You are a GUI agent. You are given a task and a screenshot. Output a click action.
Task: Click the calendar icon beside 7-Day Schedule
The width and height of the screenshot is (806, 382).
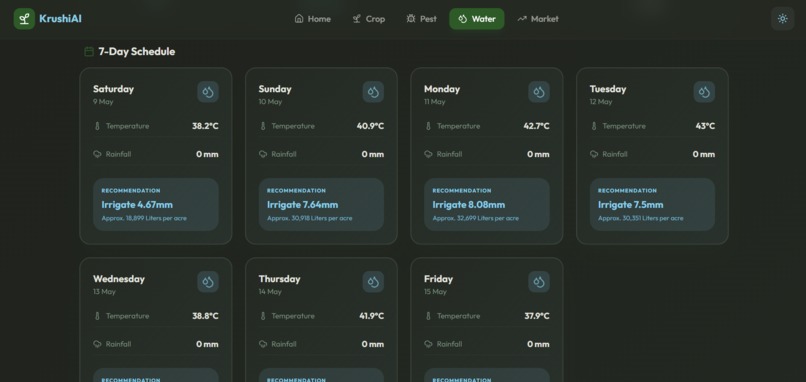click(89, 51)
